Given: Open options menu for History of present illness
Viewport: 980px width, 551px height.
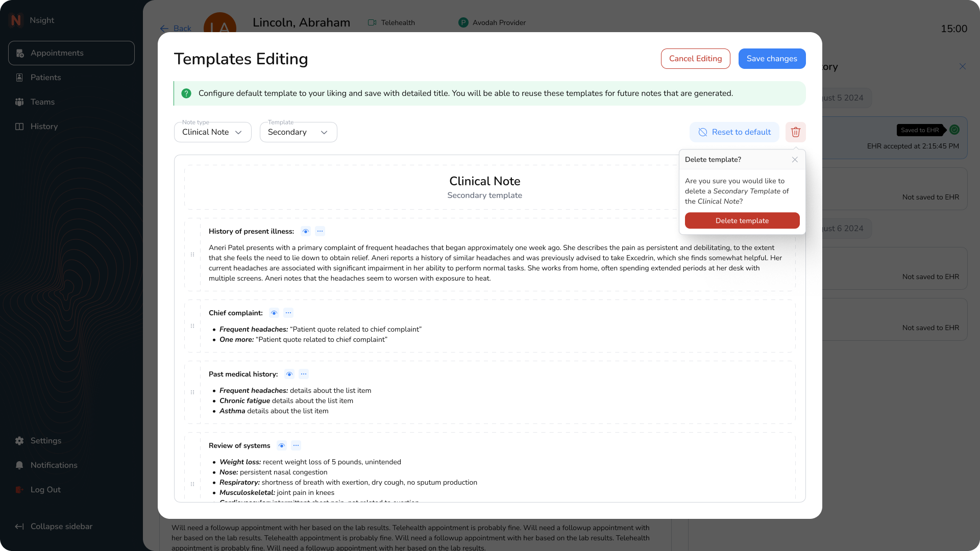Looking at the screenshot, I should tap(320, 231).
